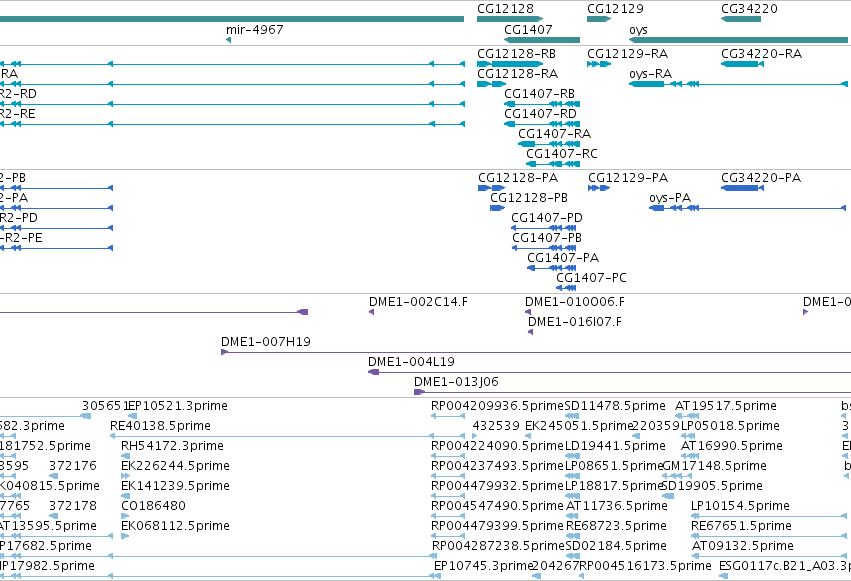Image resolution: width=851 pixels, height=581 pixels.
Task: Click EST LD19441.5prime
Action: pyautogui.click(x=572, y=456)
